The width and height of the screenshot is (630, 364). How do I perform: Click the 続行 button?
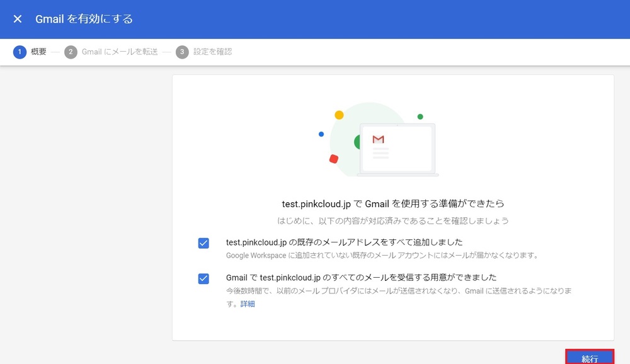tap(590, 357)
